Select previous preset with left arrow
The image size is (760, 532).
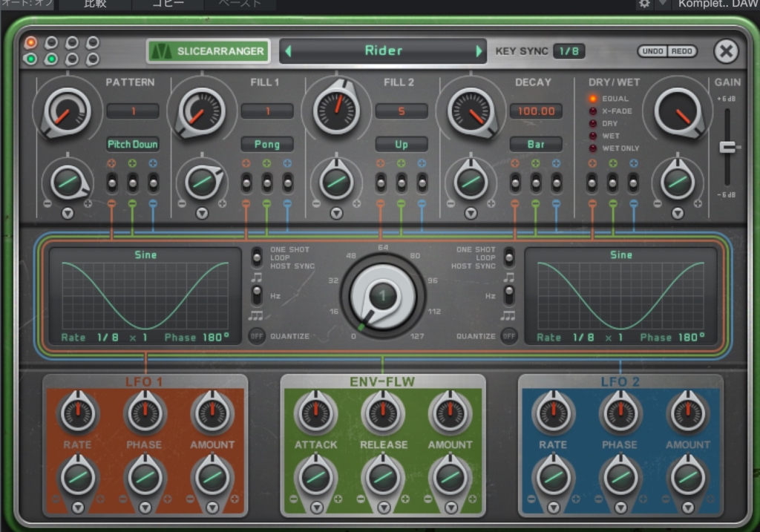[289, 51]
